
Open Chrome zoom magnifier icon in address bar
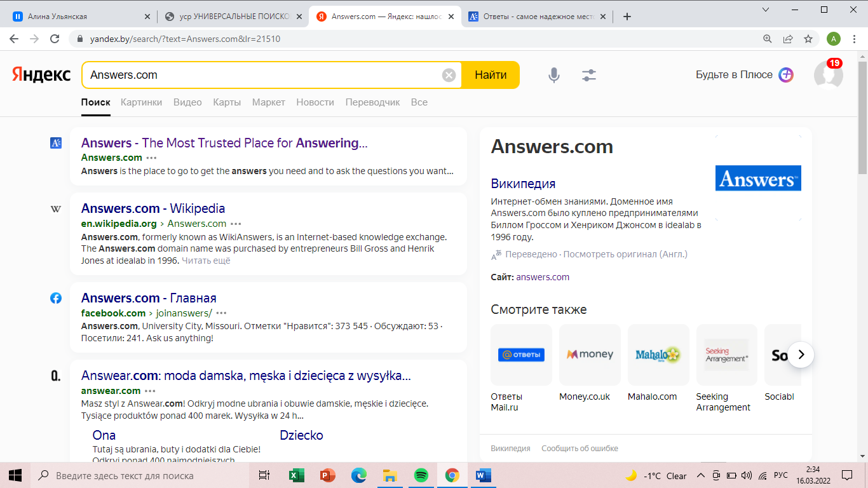click(x=768, y=39)
